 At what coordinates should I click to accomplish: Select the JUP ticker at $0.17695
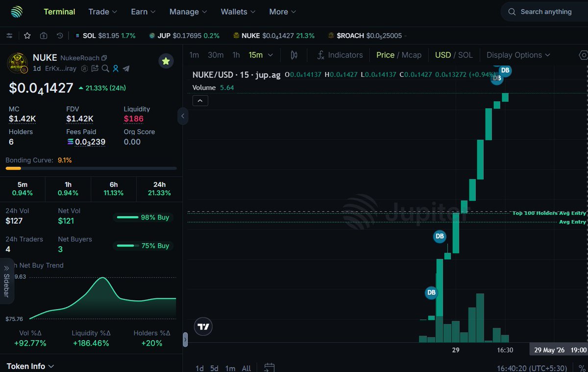click(x=184, y=36)
